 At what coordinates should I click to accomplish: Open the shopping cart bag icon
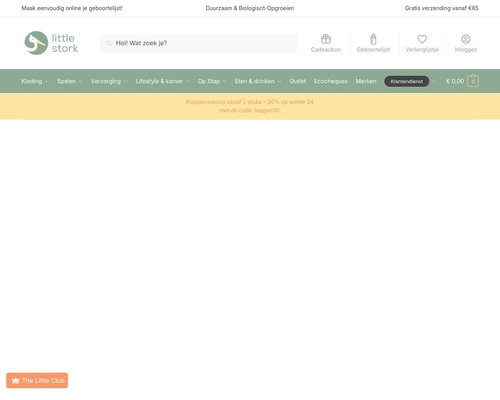point(473,81)
